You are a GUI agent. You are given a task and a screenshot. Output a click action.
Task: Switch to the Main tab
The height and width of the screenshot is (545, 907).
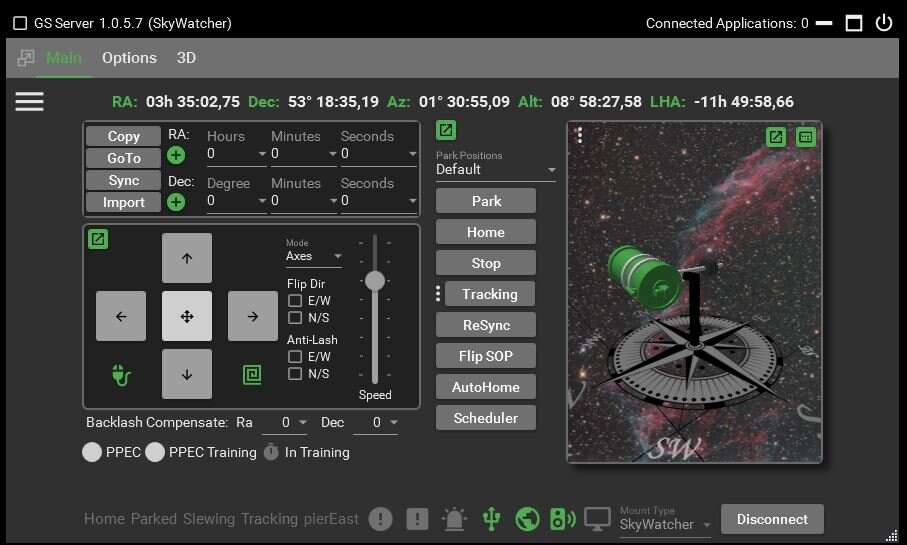(x=64, y=58)
